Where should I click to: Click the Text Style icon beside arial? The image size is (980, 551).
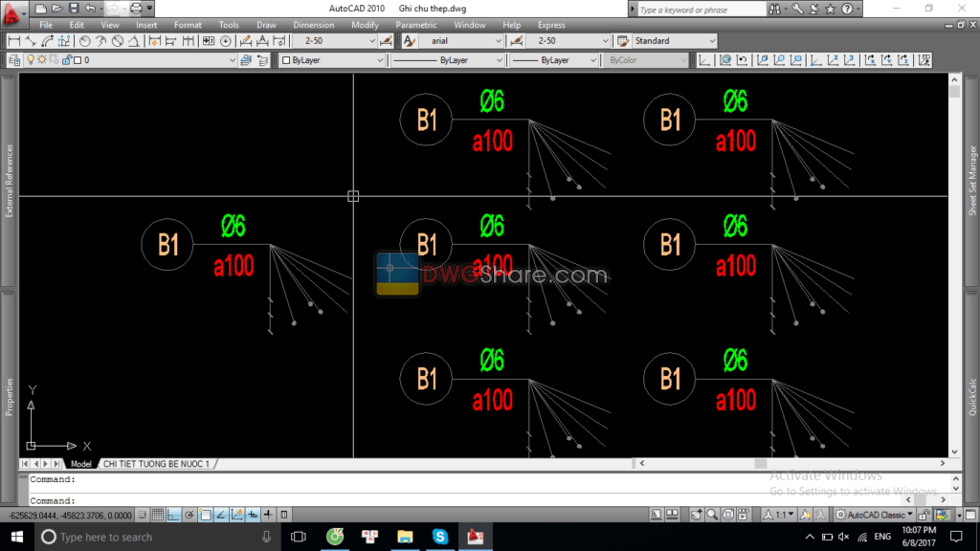(408, 40)
